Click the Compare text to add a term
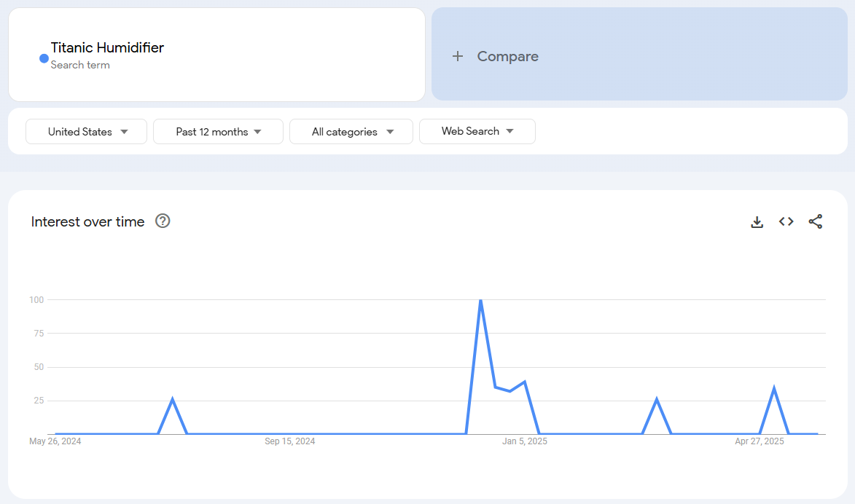Viewport: 855px width, 504px height. 507,56
